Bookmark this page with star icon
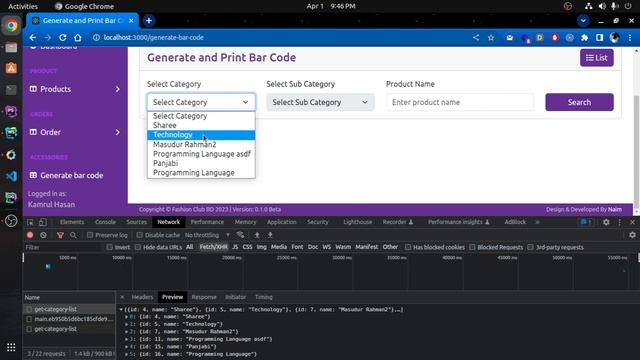Screen dimensions: 640x360 491,38
